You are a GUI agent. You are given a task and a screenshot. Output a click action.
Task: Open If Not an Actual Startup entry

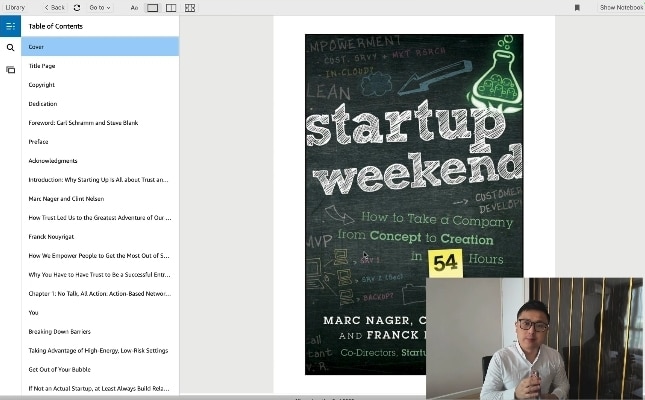pos(100,388)
